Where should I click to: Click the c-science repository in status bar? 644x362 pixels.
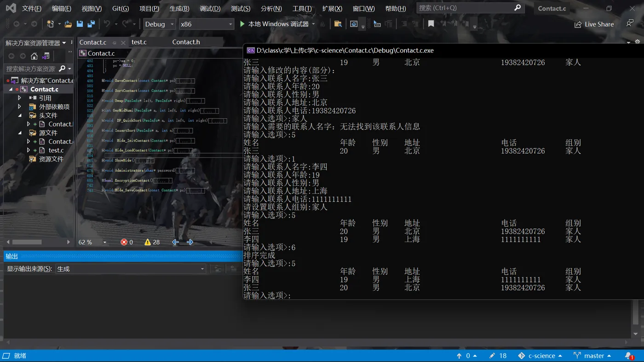click(x=540, y=356)
